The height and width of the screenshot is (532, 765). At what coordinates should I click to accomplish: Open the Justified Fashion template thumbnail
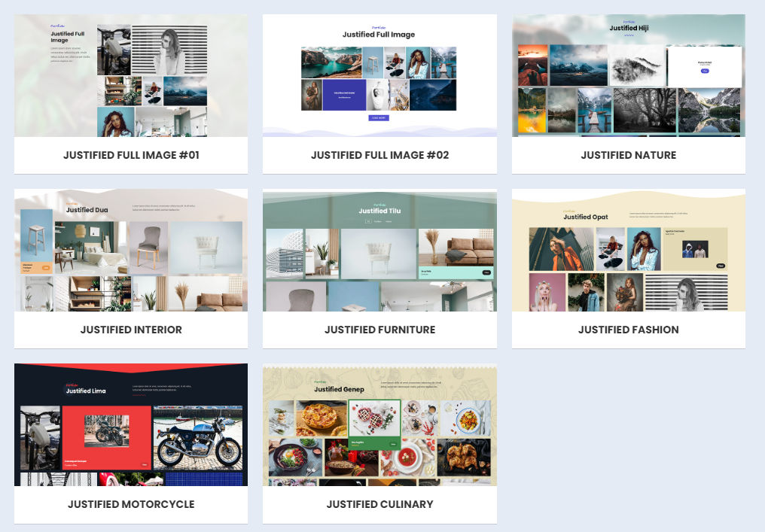(629, 250)
